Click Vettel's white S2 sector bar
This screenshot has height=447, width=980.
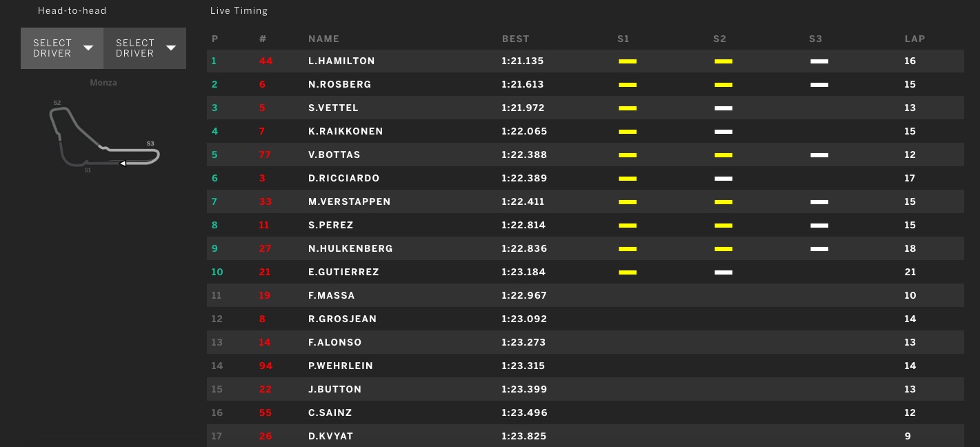tap(723, 108)
